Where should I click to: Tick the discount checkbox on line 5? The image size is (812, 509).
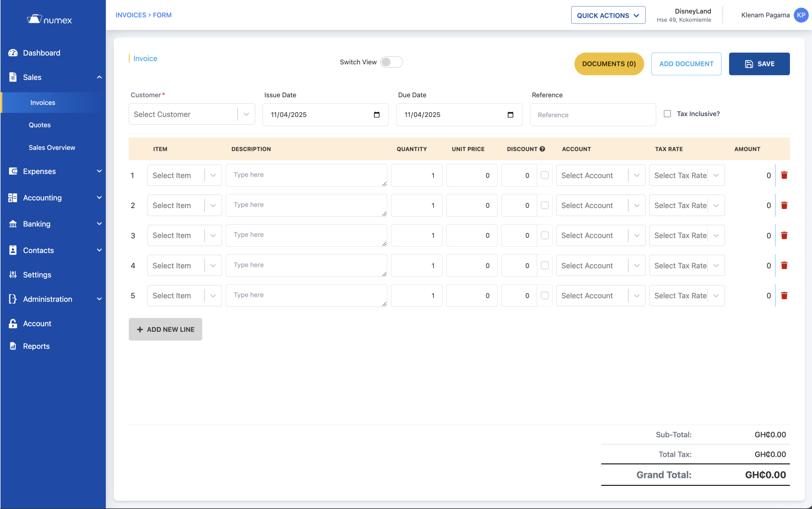coord(545,296)
